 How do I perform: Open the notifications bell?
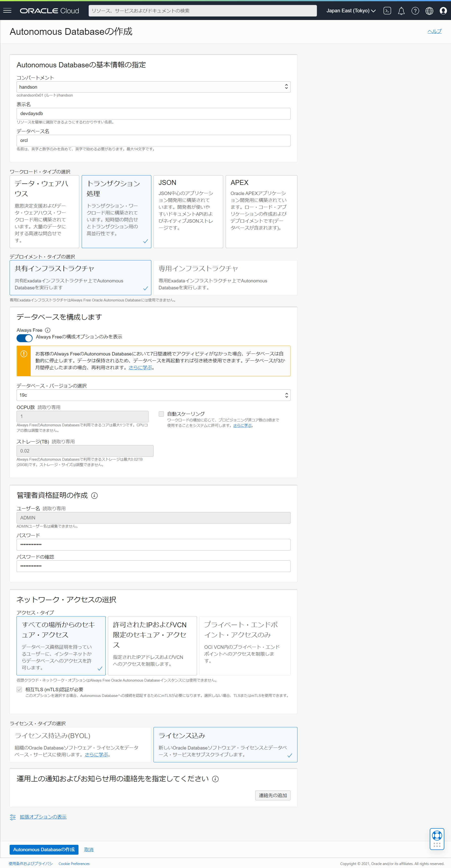(401, 10)
